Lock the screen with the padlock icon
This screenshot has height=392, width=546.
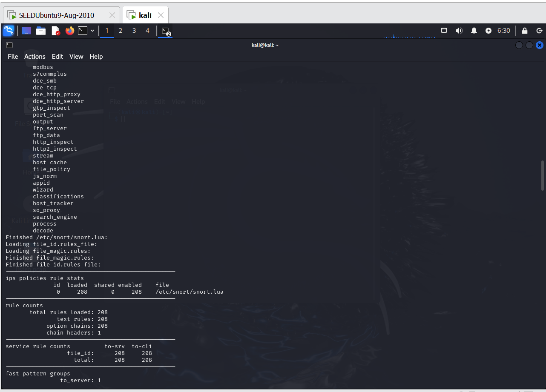[x=525, y=31]
